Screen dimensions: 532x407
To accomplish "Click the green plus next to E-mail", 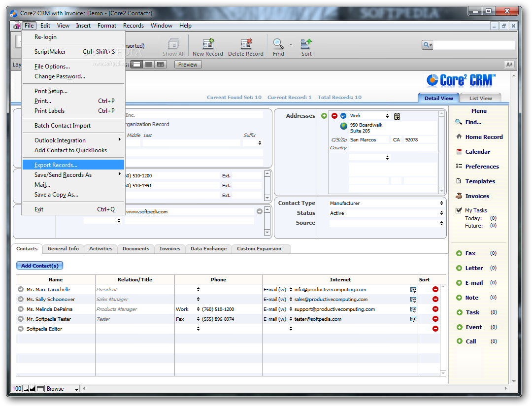I will (459, 283).
